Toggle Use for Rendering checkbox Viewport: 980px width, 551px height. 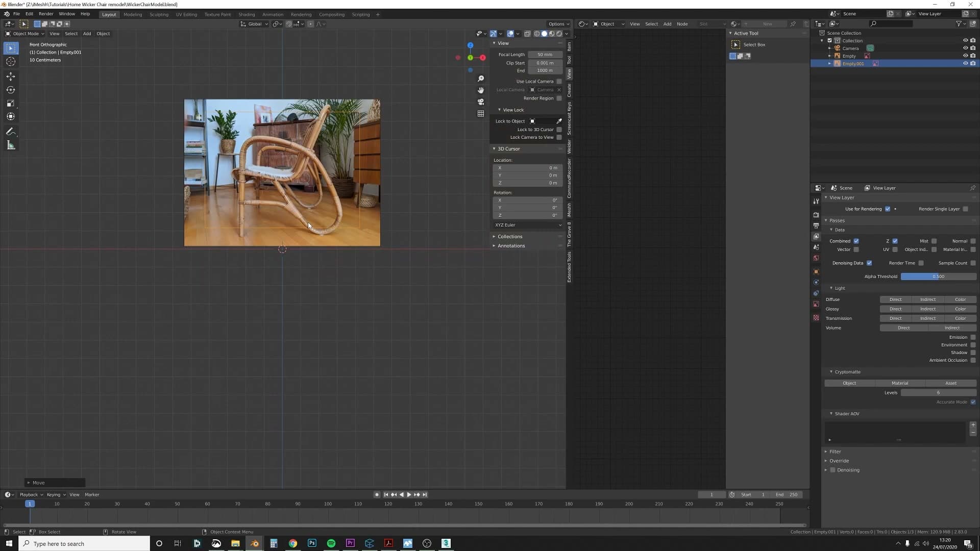(x=888, y=209)
